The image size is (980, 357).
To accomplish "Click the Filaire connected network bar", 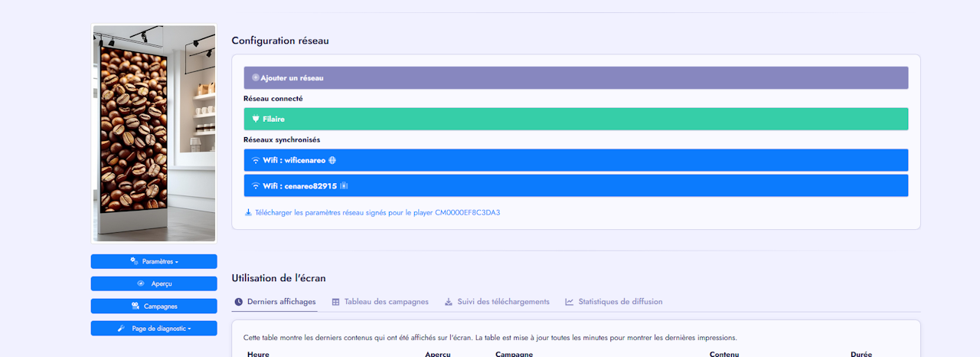I will click(x=576, y=120).
